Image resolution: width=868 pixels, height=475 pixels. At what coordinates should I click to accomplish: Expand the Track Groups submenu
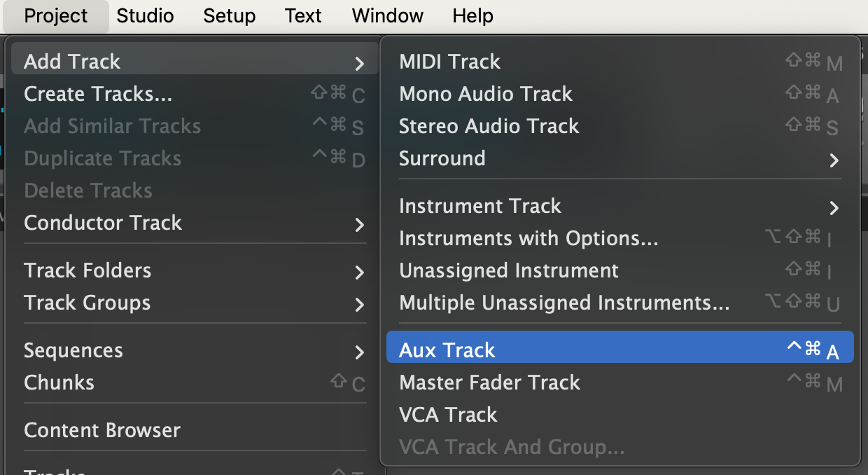[359, 304]
